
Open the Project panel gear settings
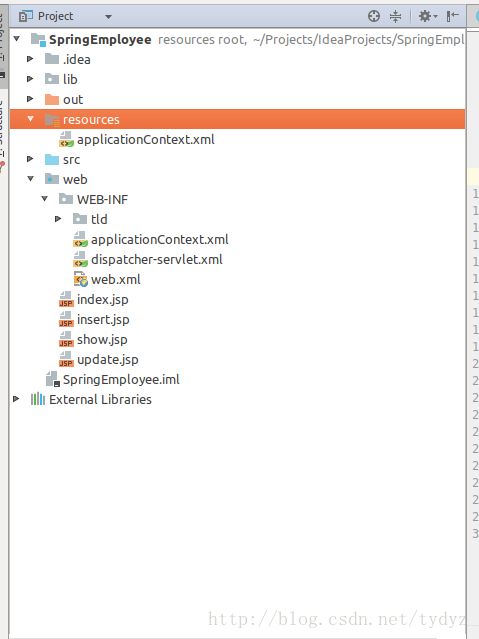[x=428, y=16]
